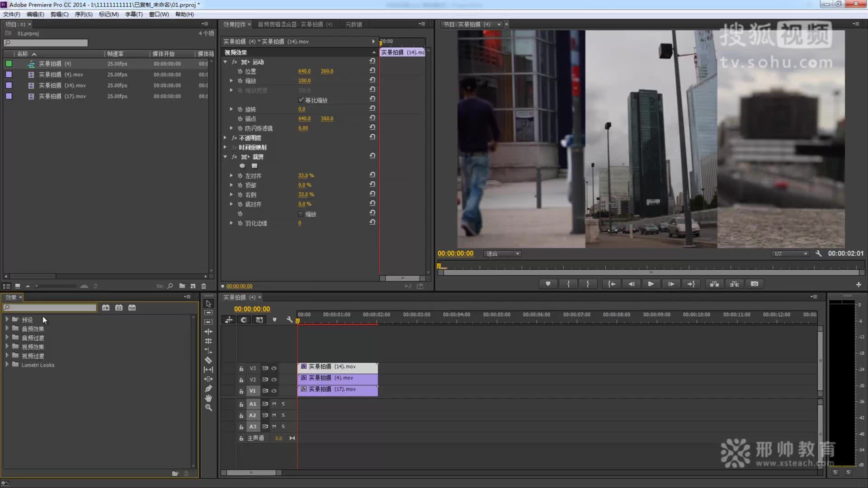Go to In point in Program monitor
Screen dimensions: 868x488
pos(611,284)
